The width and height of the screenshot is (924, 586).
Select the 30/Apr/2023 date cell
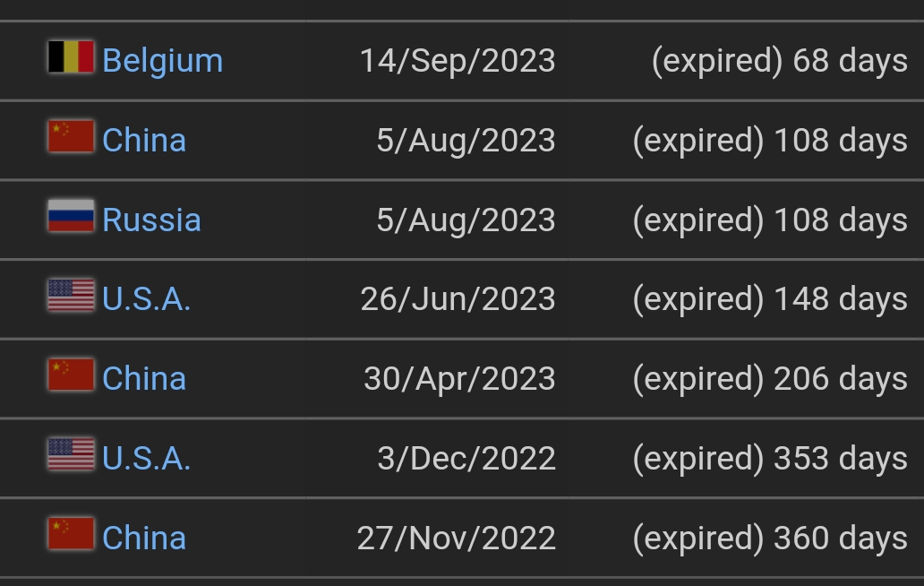[459, 378]
